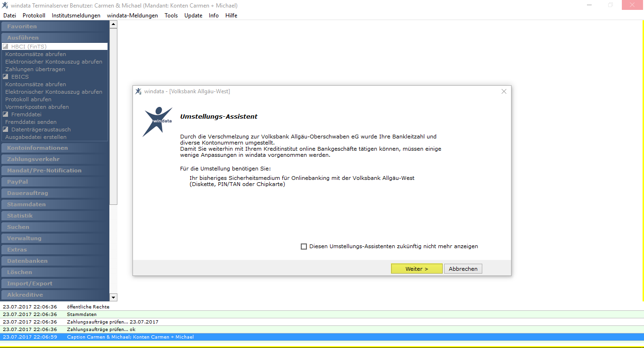Screen dimensions: 644x348
Task: Expand the Mandat/Pre-Notification section
Action: [55, 170]
